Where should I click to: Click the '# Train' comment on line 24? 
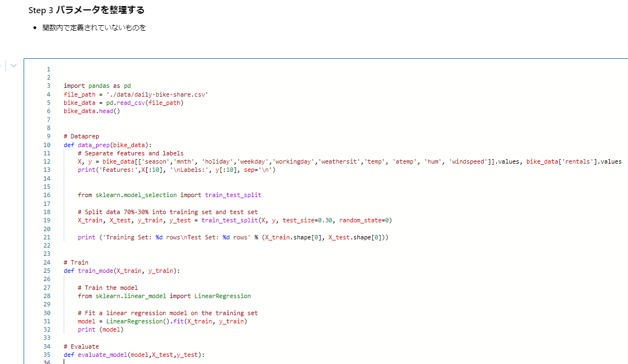(x=76, y=262)
